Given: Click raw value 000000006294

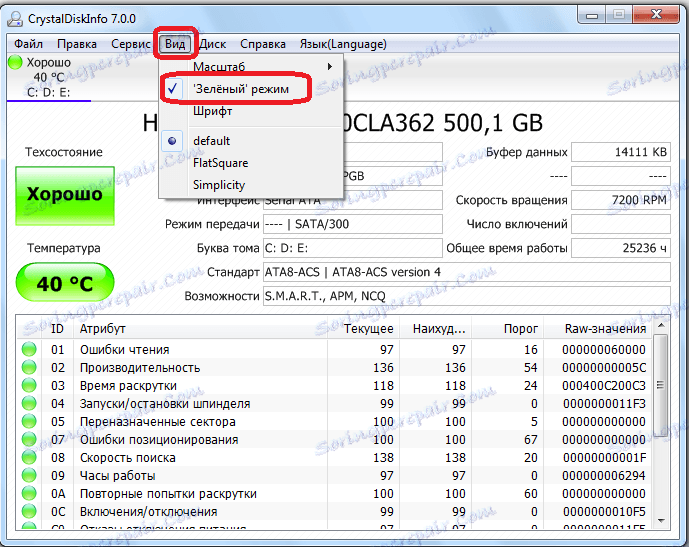Looking at the screenshot, I should (x=604, y=475).
